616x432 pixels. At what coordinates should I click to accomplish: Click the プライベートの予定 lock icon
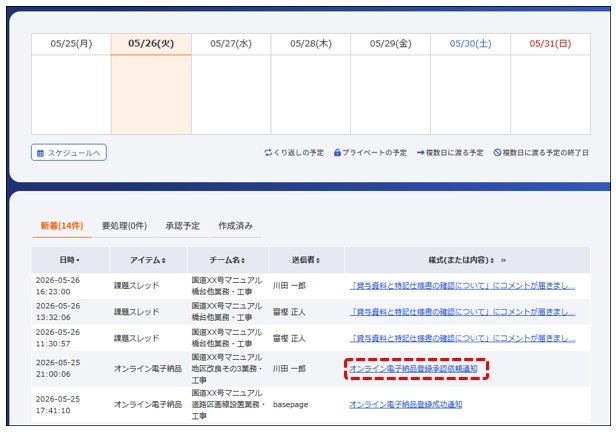[x=337, y=152]
